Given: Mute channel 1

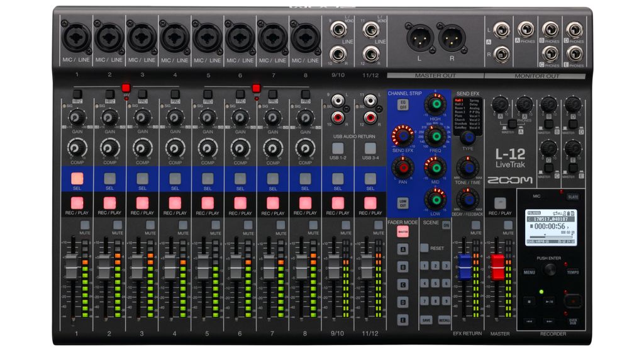Looking at the screenshot, I should point(85,225).
